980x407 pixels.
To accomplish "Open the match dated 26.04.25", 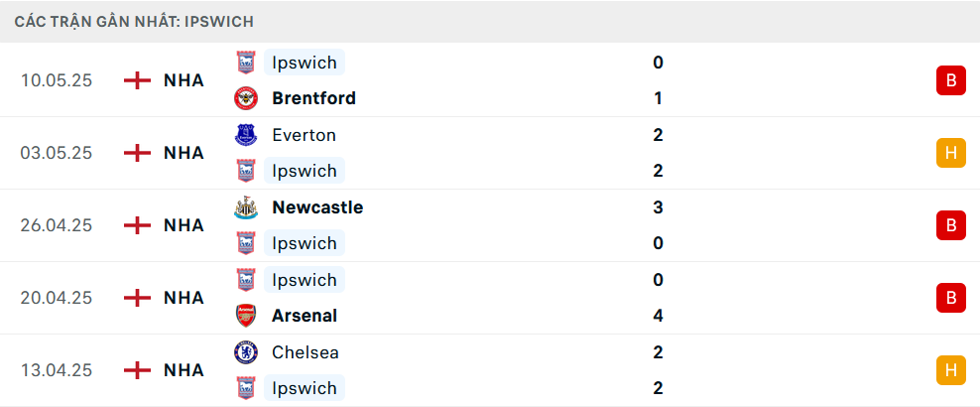I will click(x=490, y=225).
